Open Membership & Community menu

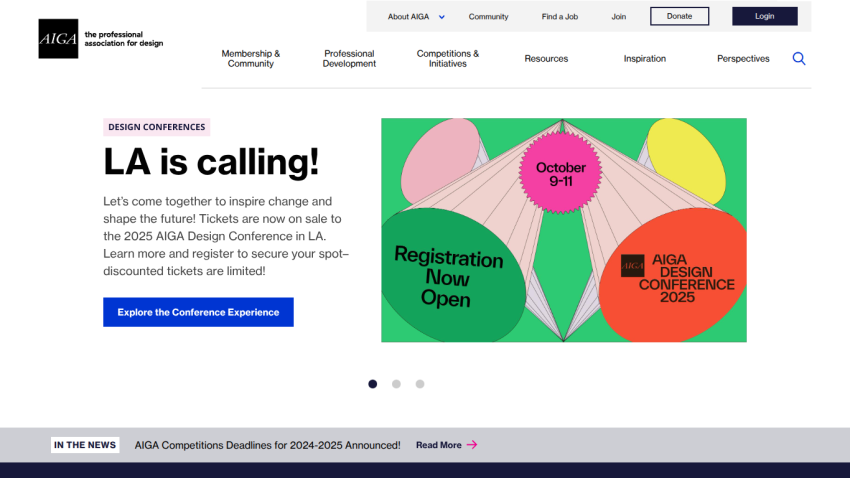coord(250,59)
